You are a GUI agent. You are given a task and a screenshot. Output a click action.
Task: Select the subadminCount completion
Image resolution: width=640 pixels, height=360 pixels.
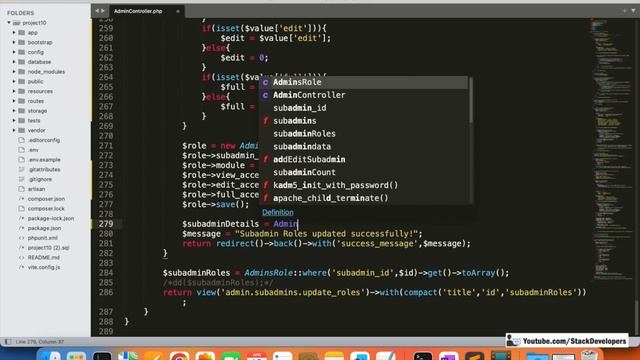364,172
